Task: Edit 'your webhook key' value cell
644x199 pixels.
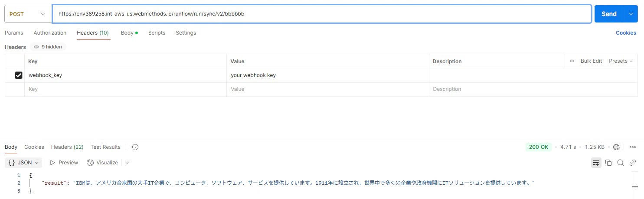Action: [328, 75]
